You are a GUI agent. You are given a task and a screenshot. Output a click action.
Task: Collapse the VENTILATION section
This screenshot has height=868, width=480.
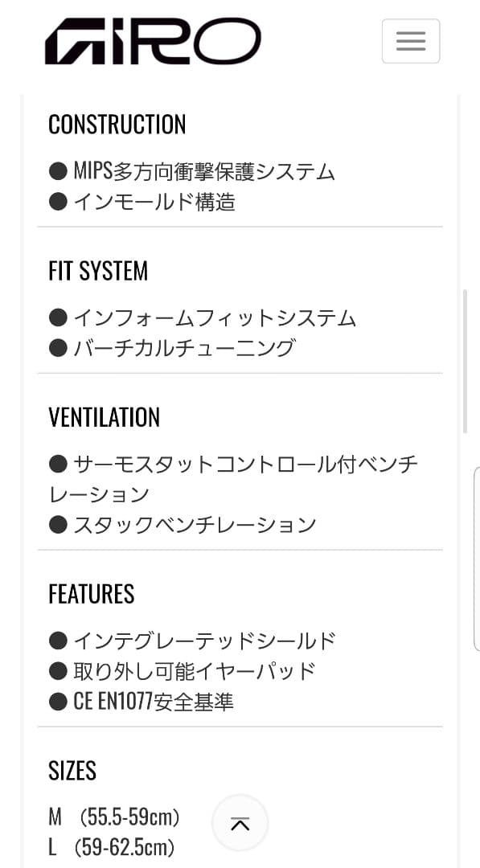pyautogui.click(x=104, y=418)
